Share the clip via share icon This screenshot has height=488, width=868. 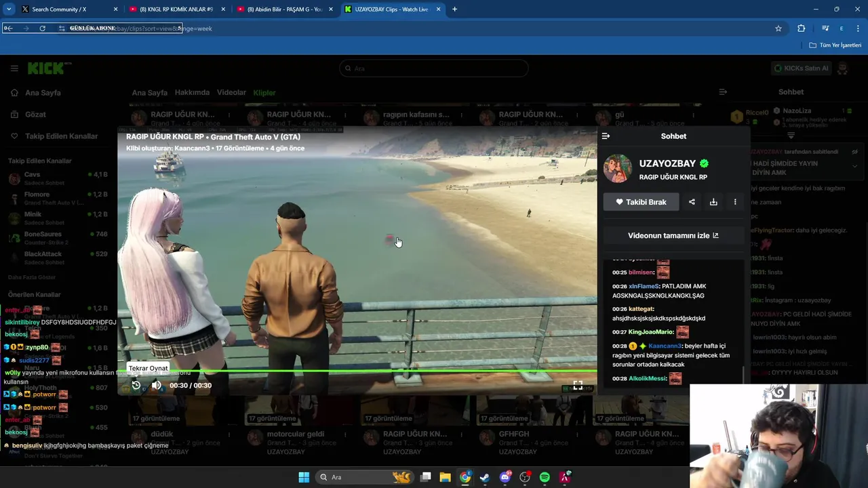tap(692, 202)
